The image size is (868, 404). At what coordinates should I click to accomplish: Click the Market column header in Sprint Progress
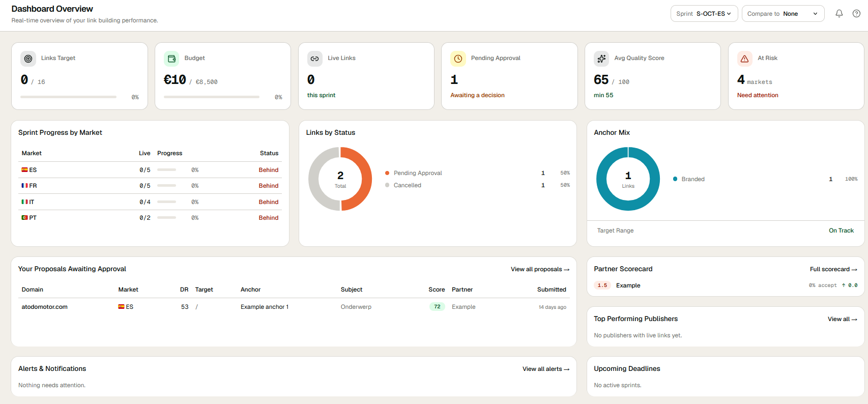point(32,153)
